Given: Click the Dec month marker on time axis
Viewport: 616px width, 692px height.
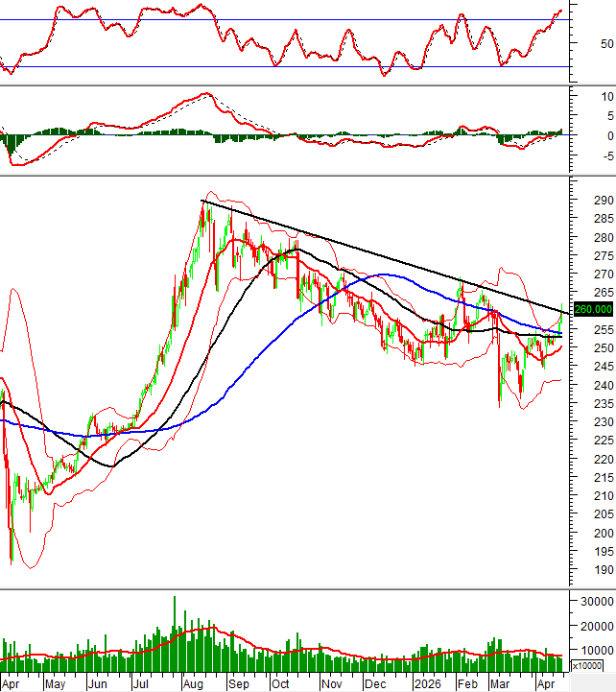Looking at the screenshot, I should click(375, 683).
